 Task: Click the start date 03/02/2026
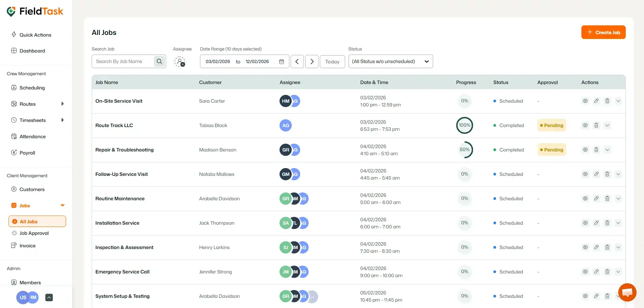tap(218, 62)
